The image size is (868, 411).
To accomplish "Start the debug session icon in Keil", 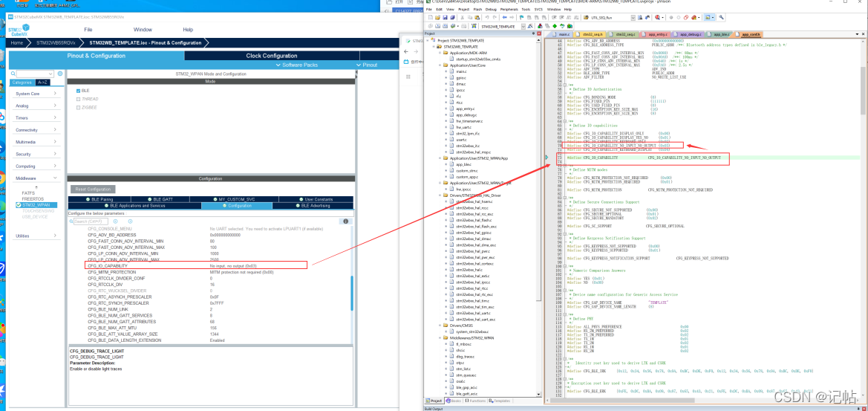I will tap(658, 18).
